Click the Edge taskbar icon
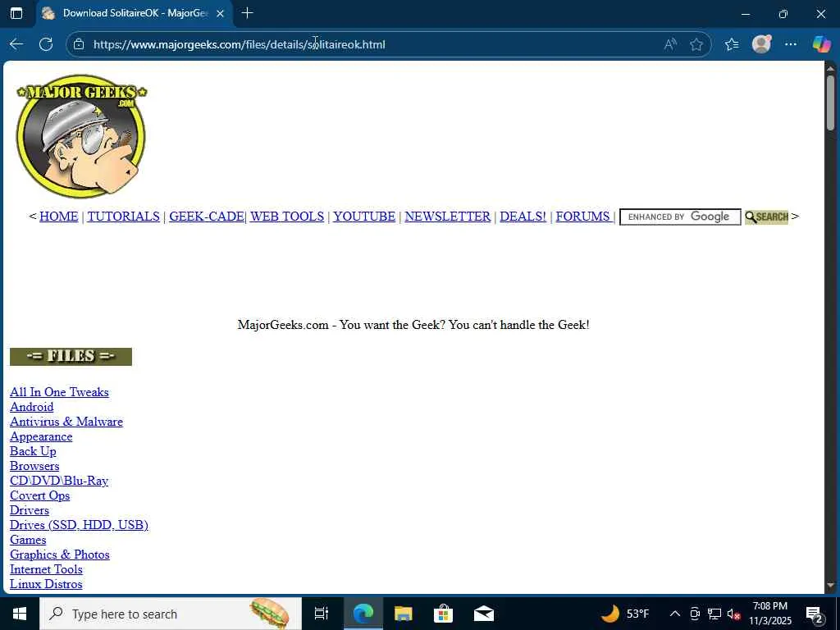This screenshot has width=840, height=630. click(363, 614)
